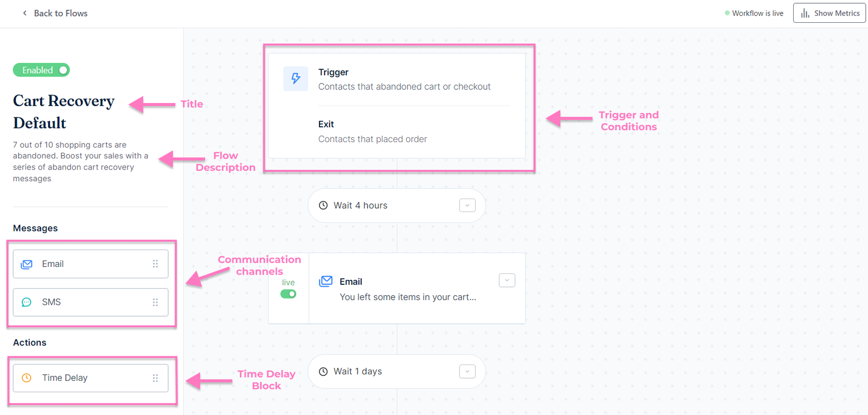Click the drag handle on Email block
Viewport: 868px width, 415px height.
point(155,264)
